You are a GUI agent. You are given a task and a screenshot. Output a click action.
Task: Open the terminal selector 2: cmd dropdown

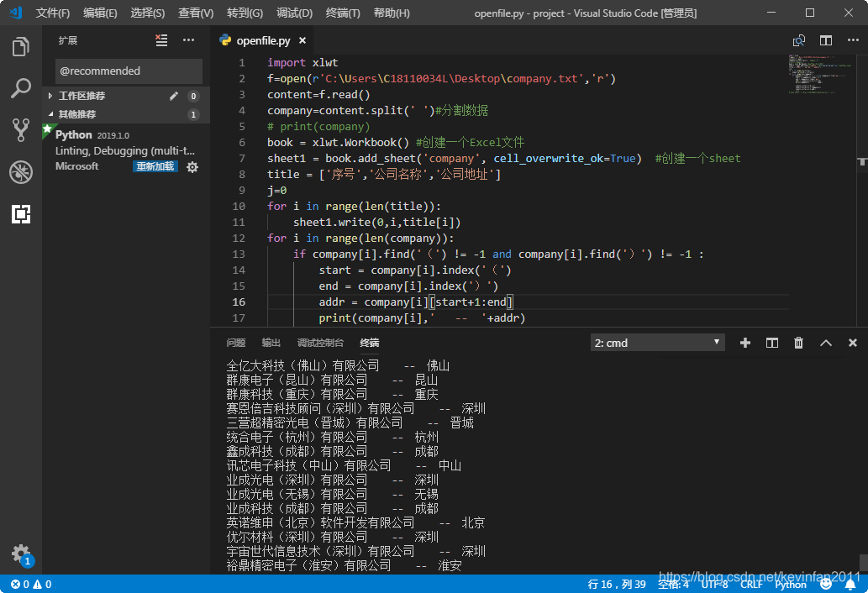(x=657, y=343)
